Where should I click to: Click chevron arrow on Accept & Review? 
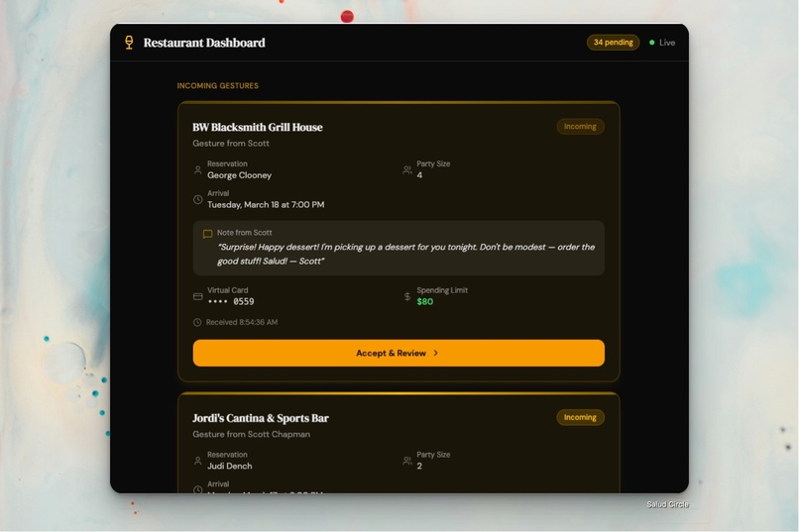point(435,353)
